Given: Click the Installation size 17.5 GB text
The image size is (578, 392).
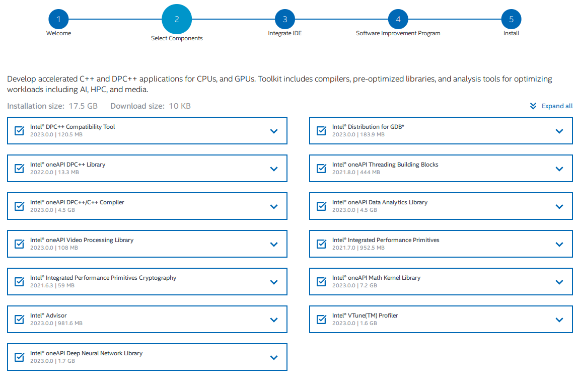Looking at the screenshot, I should click(52, 106).
